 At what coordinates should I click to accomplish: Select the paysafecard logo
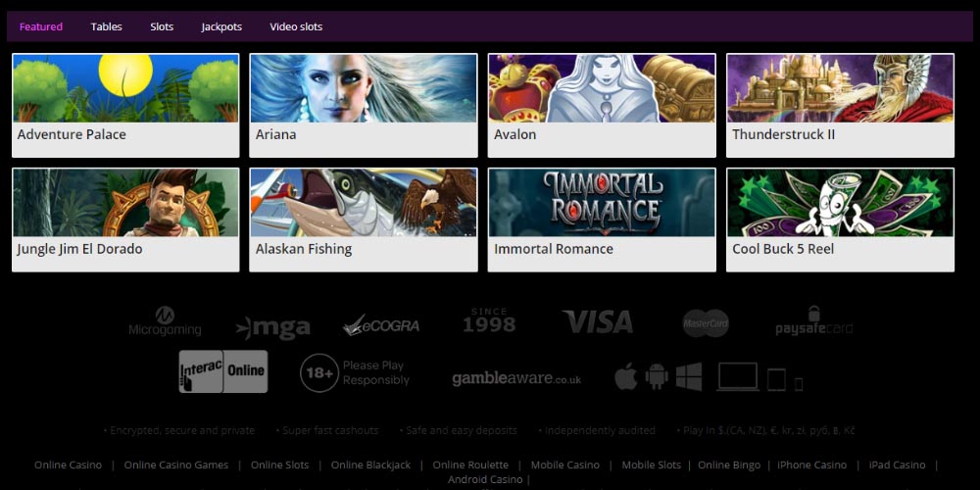[813, 322]
